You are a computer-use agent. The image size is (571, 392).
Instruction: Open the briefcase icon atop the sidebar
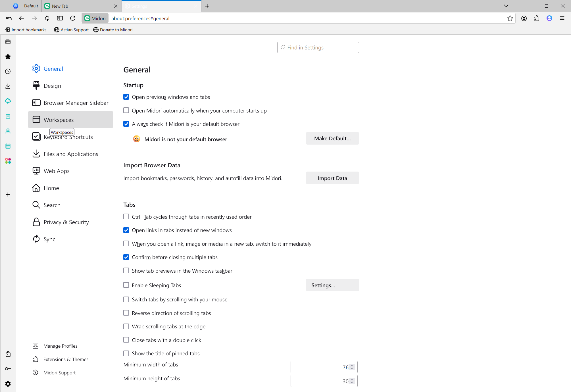(8, 42)
